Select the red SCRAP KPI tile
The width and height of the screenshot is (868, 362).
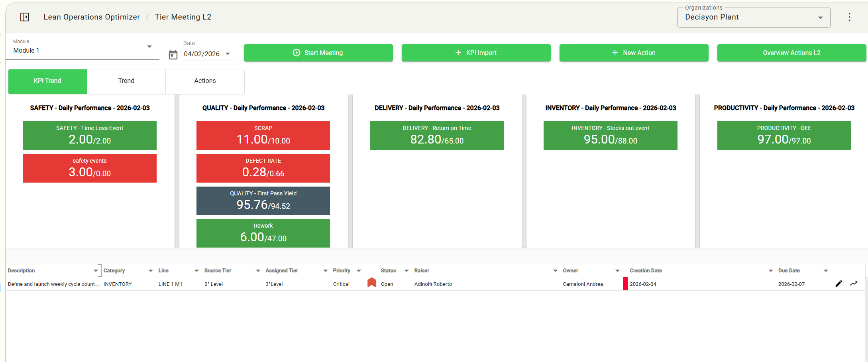pyautogui.click(x=263, y=136)
